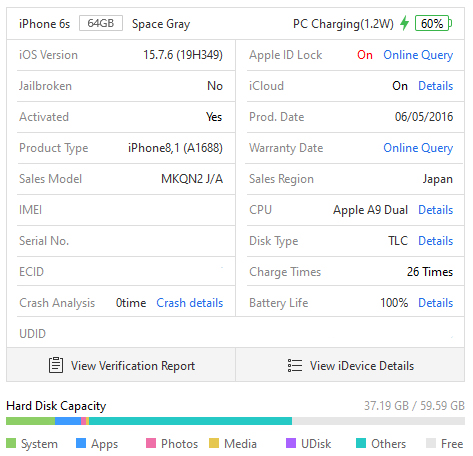Open Online Query for Warranty Date
The image size is (473, 456).
click(418, 148)
